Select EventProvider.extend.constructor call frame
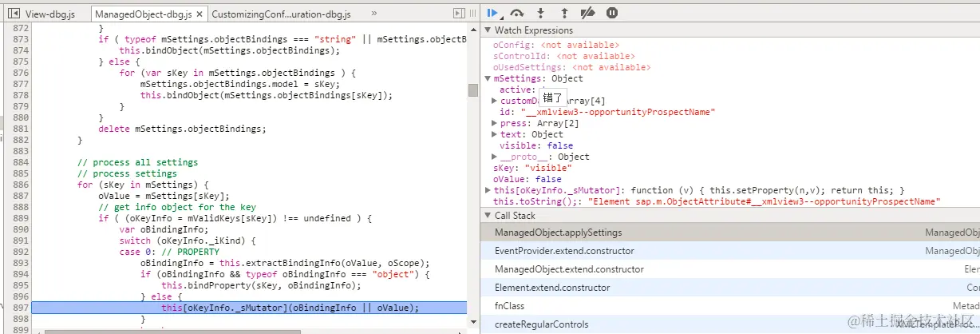The width and height of the screenshot is (980, 334). point(730,251)
